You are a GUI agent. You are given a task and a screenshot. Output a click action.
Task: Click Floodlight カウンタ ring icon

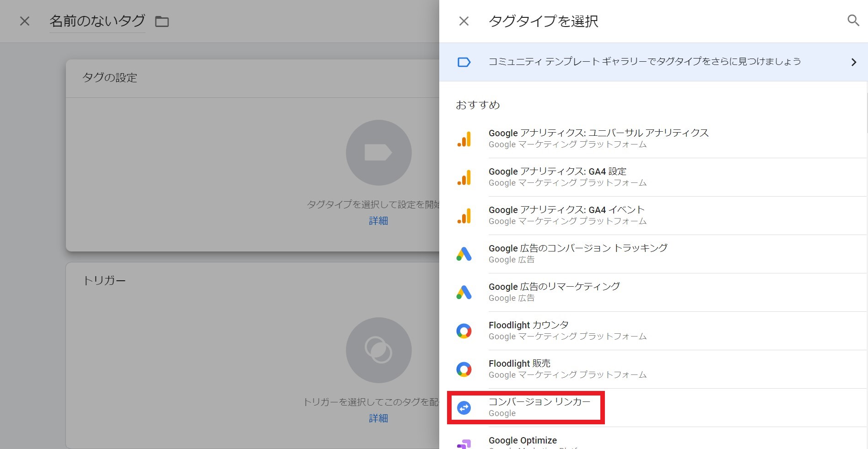tap(464, 331)
